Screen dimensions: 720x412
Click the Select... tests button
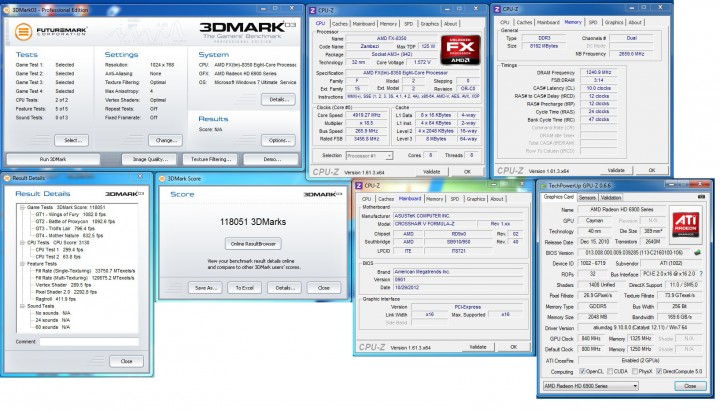tap(72, 140)
